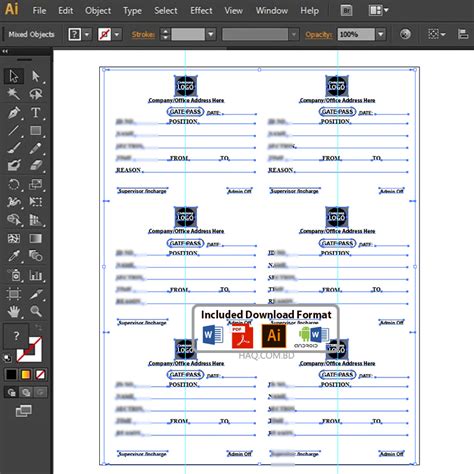Click the Stroke panel link
Viewport: 474px width, 474px height.
pyautogui.click(x=143, y=34)
